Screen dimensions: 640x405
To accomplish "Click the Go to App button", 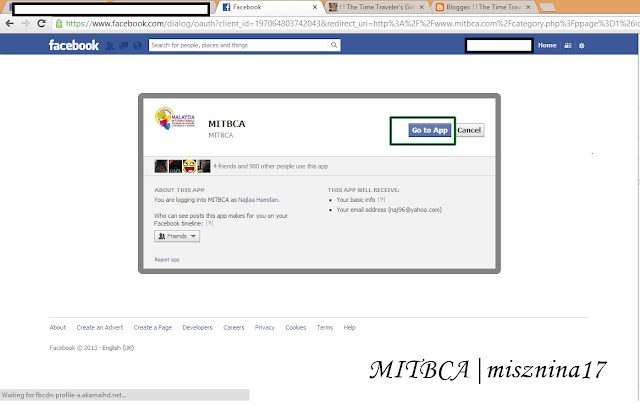I will pyautogui.click(x=430, y=130).
